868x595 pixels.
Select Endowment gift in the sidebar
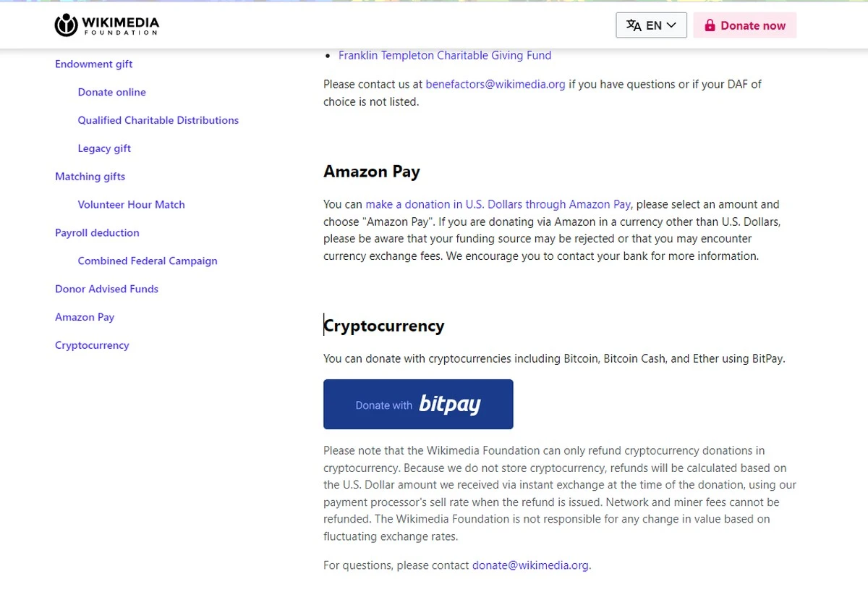pyautogui.click(x=94, y=64)
